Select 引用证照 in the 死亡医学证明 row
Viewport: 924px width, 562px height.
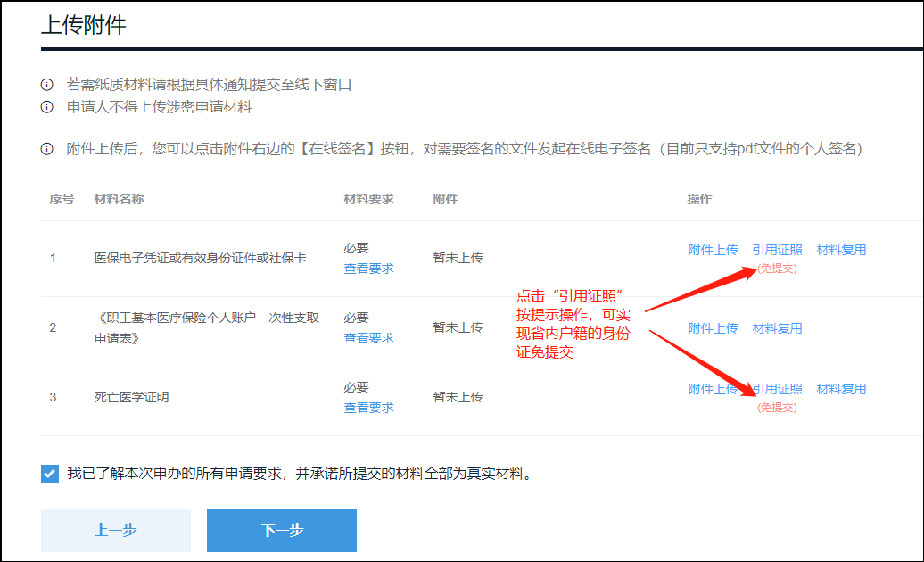pos(779,389)
